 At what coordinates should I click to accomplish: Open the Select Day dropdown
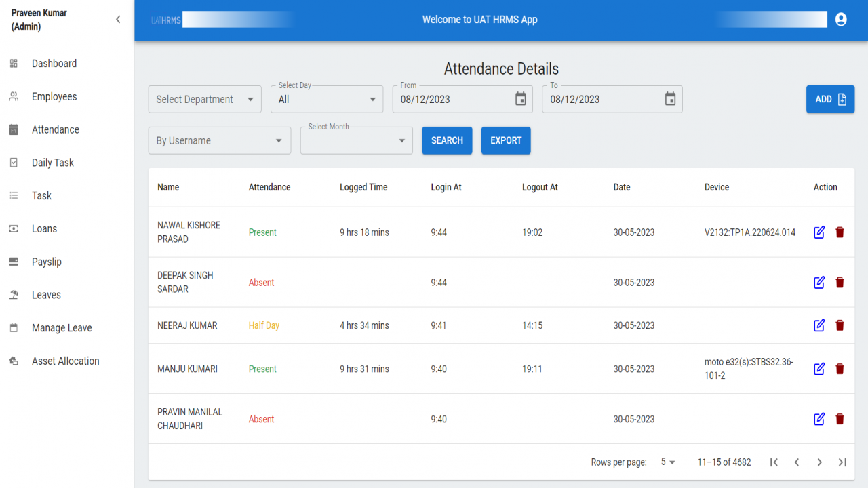pyautogui.click(x=327, y=99)
